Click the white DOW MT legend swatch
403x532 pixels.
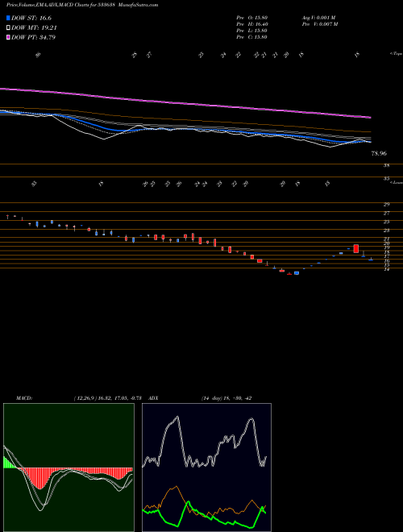[8, 28]
